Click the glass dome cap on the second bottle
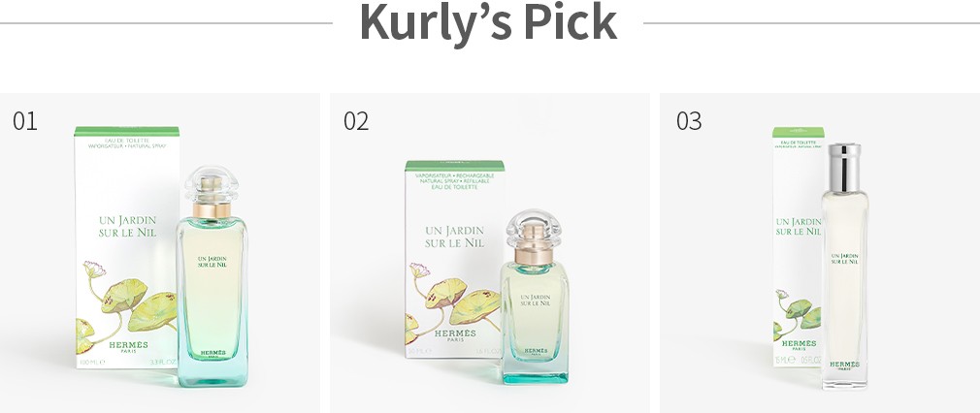 coord(534,228)
